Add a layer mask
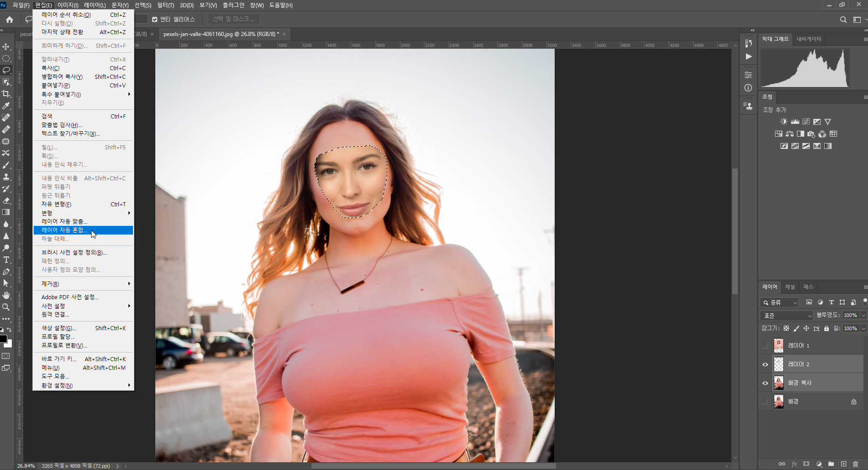Viewport: 868px width, 470px height. click(x=806, y=464)
